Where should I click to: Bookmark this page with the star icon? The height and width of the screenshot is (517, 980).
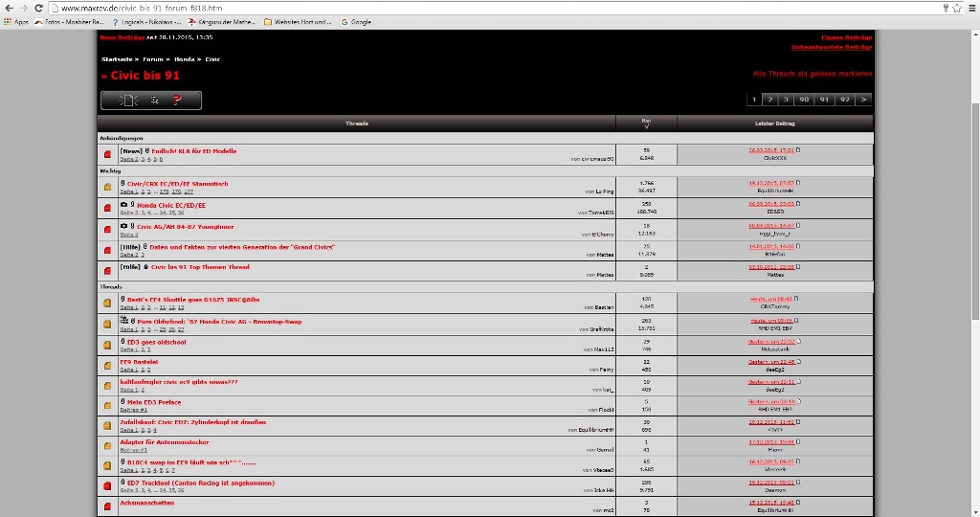[x=957, y=7]
